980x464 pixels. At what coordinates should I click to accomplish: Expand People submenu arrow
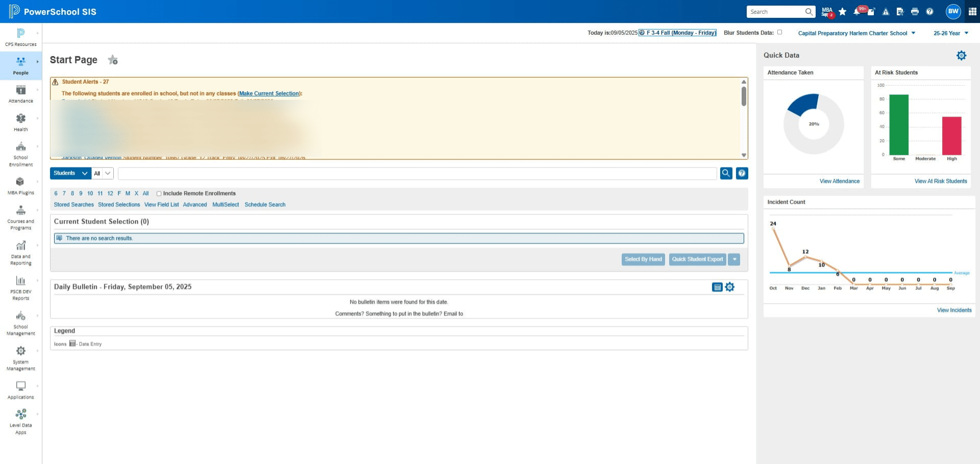click(x=37, y=62)
